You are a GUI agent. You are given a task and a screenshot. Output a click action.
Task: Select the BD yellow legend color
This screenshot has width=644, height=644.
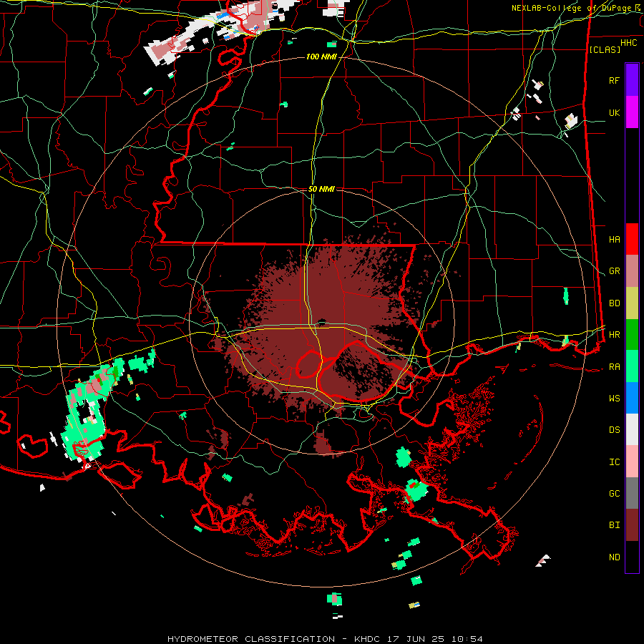point(632,303)
